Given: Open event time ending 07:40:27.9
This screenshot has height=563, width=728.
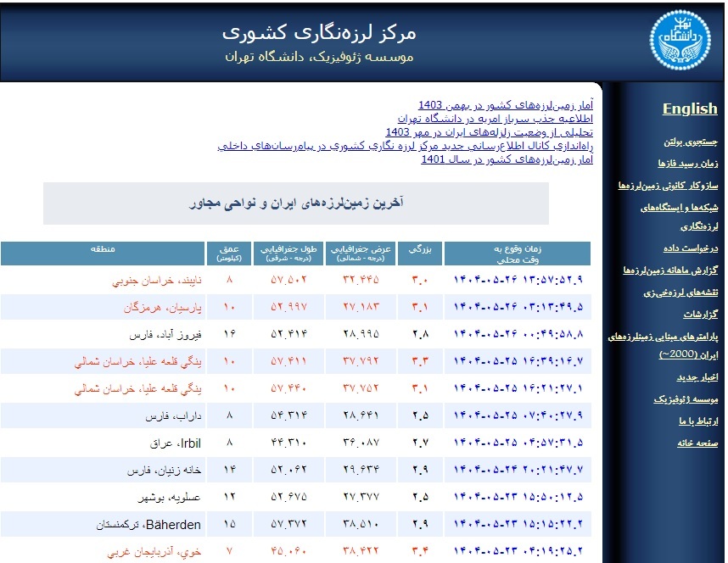Looking at the screenshot, I should (518, 415).
